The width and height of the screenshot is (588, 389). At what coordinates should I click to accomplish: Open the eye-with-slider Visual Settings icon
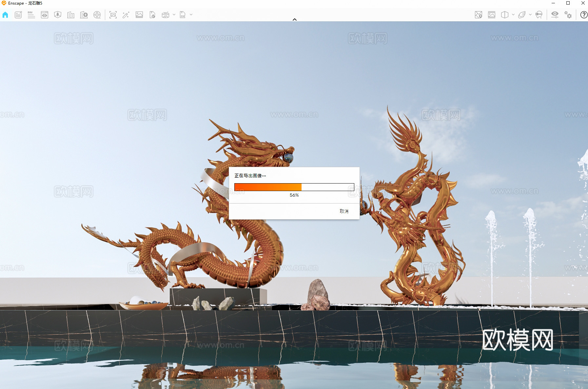pyautogui.click(x=555, y=15)
